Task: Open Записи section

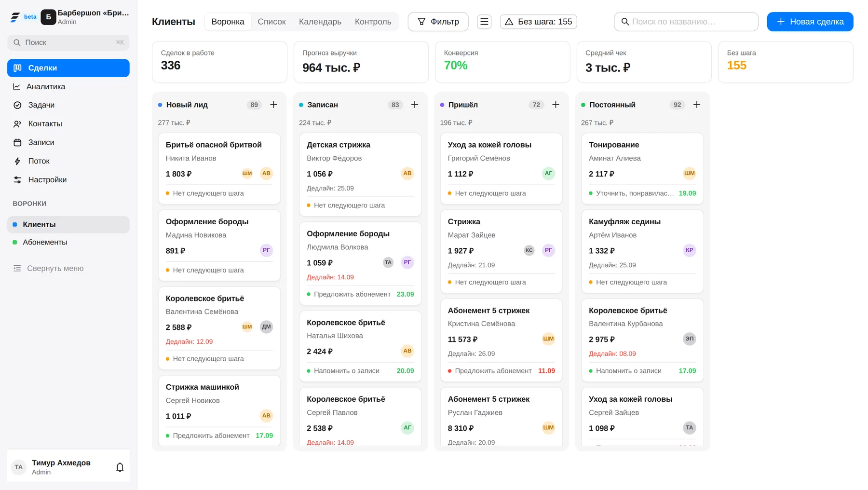Action: coord(68,143)
